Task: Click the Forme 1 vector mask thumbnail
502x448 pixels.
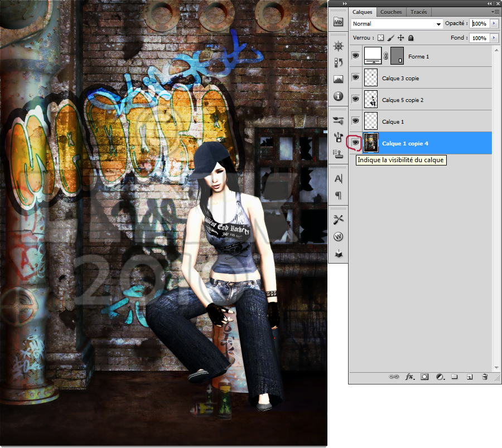Action: pos(397,56)
